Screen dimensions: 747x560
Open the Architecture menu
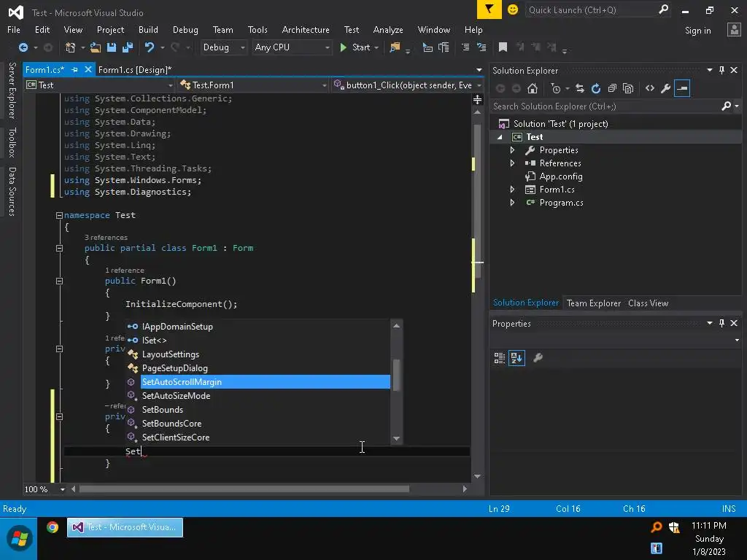306,29
